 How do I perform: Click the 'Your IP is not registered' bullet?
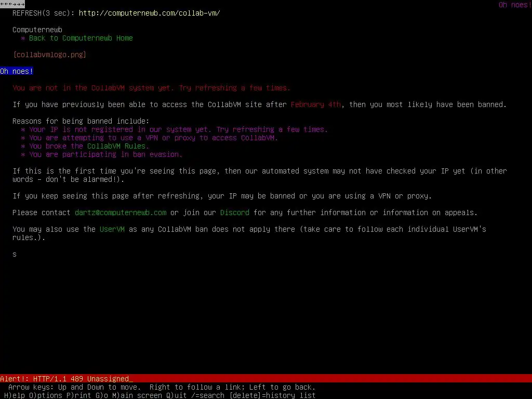[x=174, y=129]
